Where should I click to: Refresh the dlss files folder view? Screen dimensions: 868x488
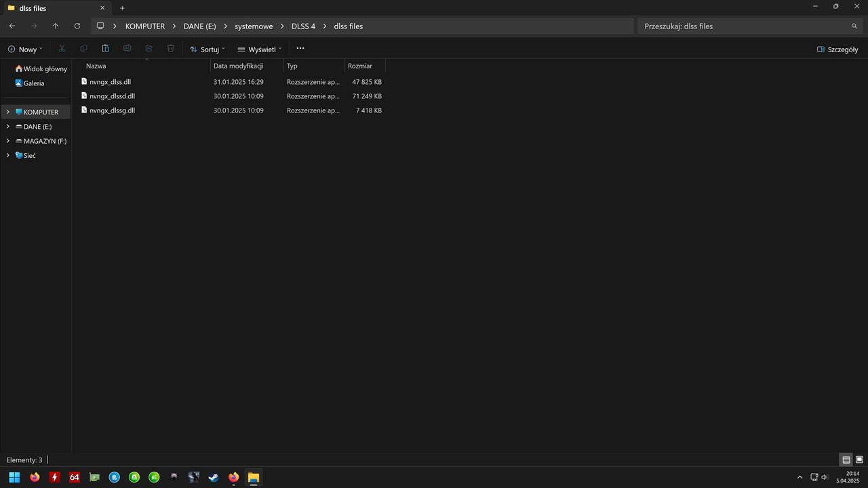(x=77, y=26)
